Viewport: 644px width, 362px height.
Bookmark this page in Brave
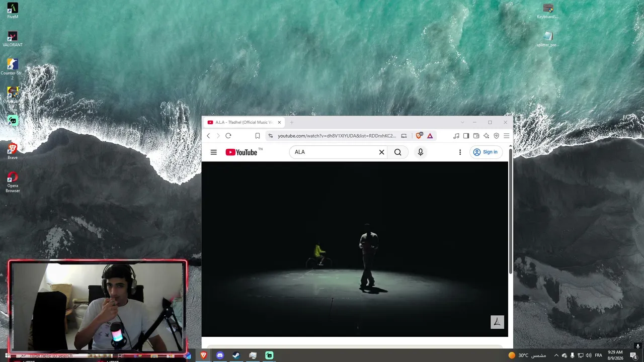tap(258, 136)
